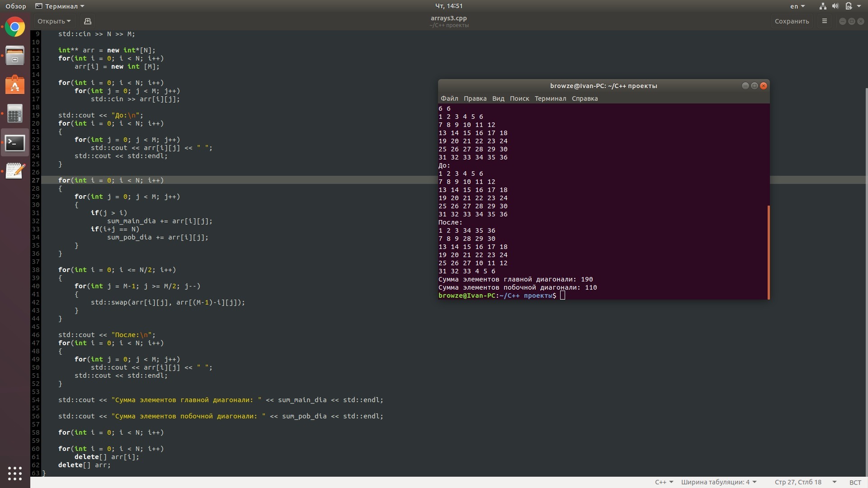Open Ubuntu Software store icon
The height and width of the screenshot is (488, 868).
pyautogui.click(x=15, y=85)
